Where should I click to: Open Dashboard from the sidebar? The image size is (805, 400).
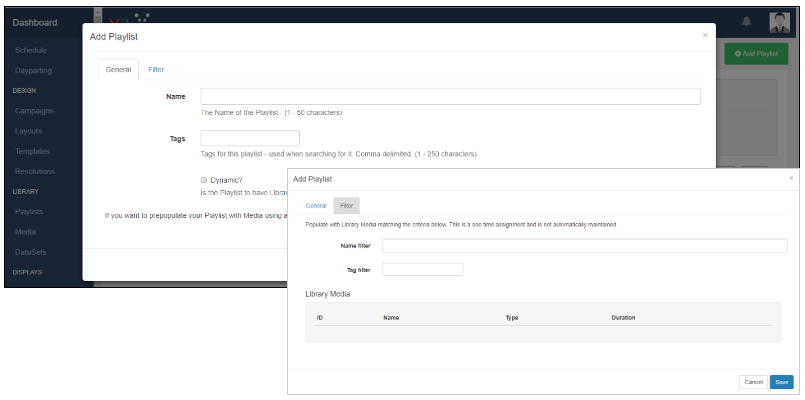[35, 22]
